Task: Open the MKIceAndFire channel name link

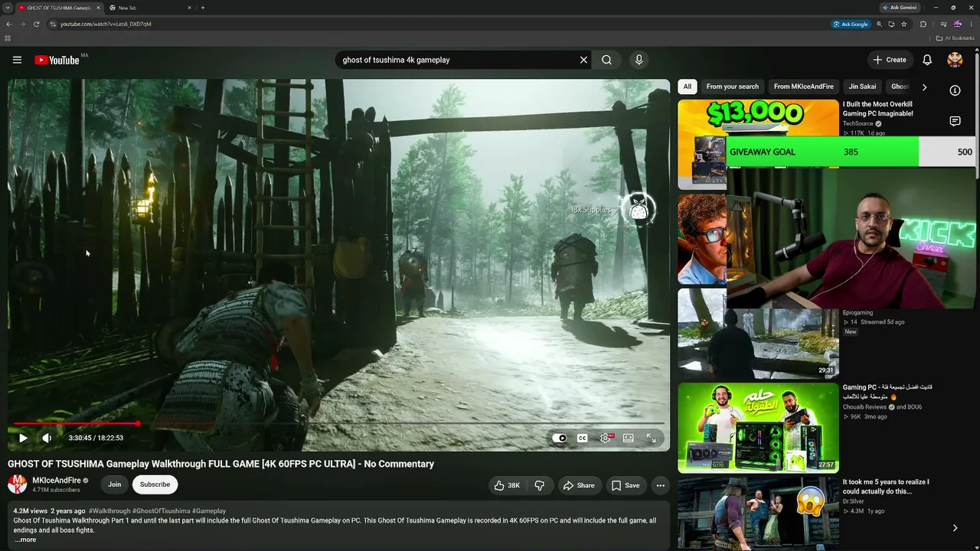Action: [57, 481]
